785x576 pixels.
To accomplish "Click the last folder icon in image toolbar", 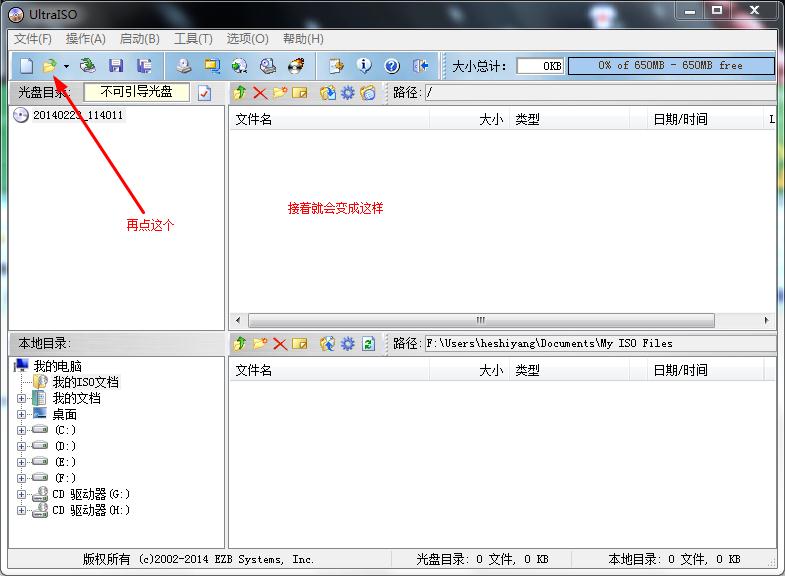I will coord(367,93).
